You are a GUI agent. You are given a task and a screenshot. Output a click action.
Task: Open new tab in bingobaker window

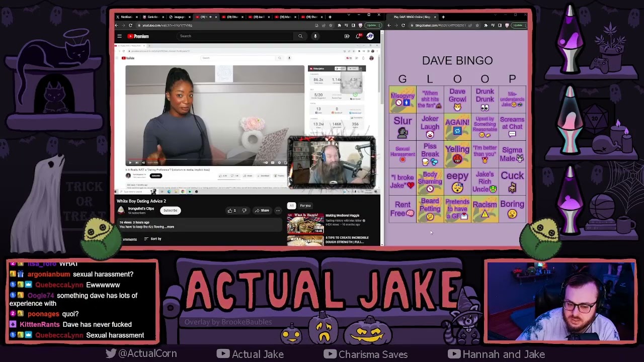tap(443, 17)
